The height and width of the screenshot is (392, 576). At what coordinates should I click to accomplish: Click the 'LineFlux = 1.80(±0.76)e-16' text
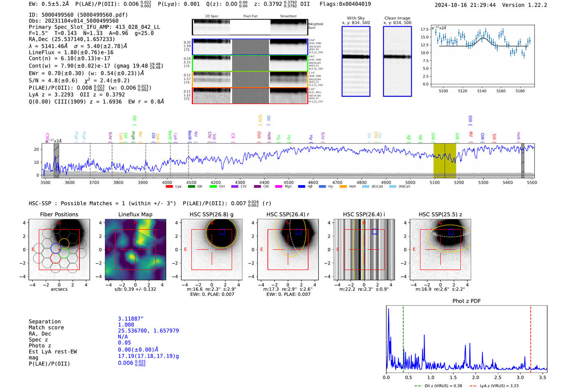click(71, 52)
